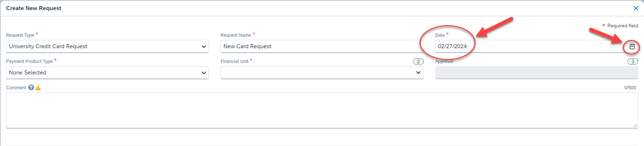
Task: Click the Payment Product Type label
Action: point(29,61)
